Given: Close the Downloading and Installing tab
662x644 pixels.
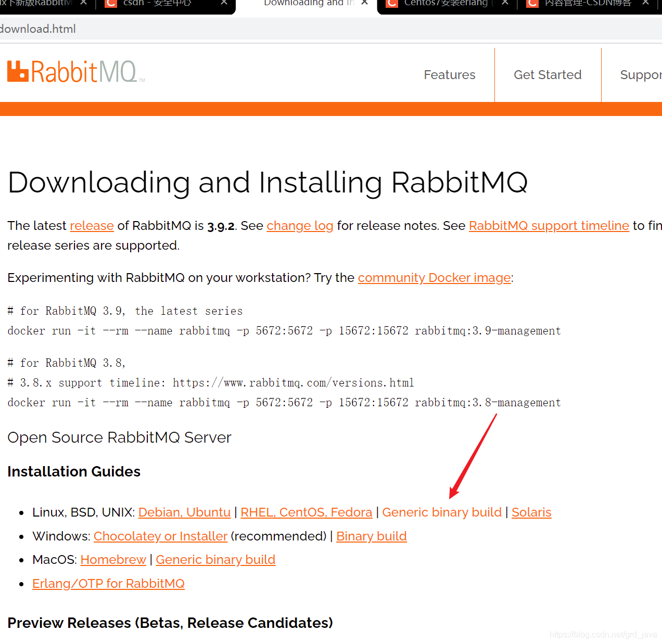Looking at the screenshot, I should 365,3.
